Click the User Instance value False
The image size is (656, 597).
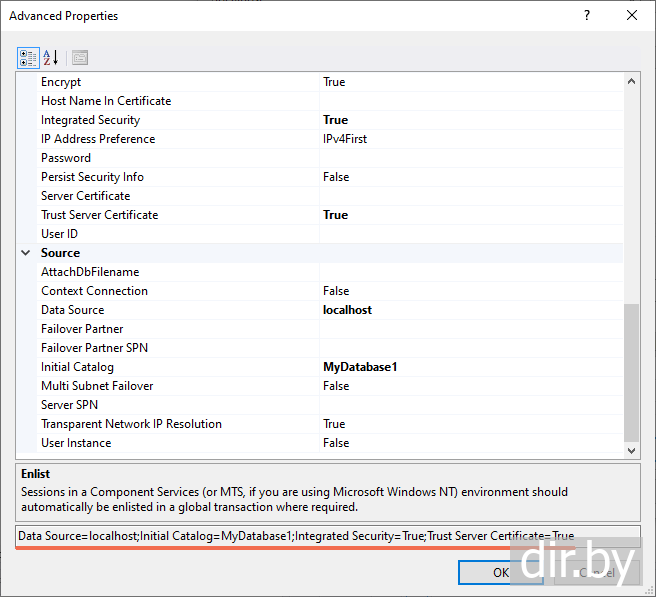(470, 443)
